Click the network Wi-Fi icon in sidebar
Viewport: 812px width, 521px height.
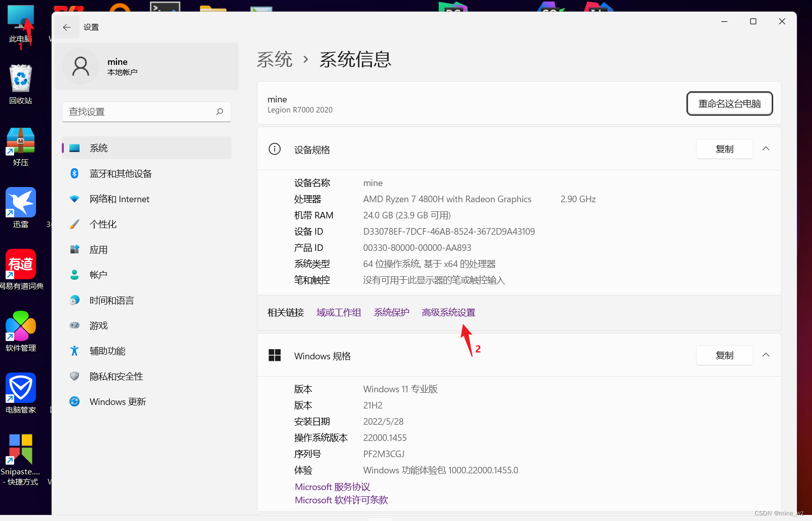(74, 199)
